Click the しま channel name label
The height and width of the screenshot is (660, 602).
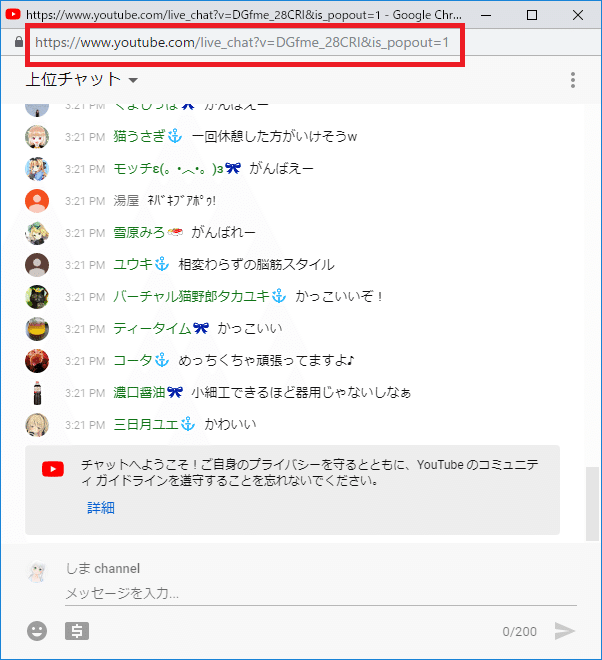[103, 568]
